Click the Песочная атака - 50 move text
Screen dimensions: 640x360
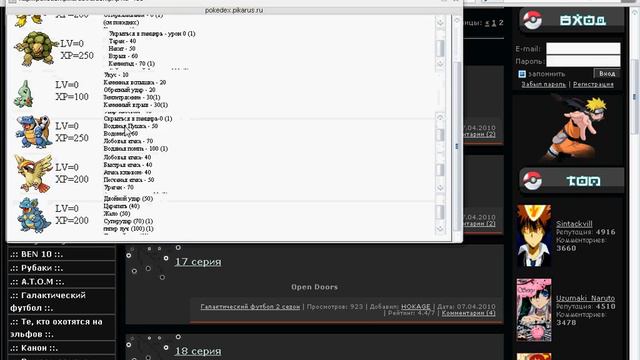(x=129, y=180)
